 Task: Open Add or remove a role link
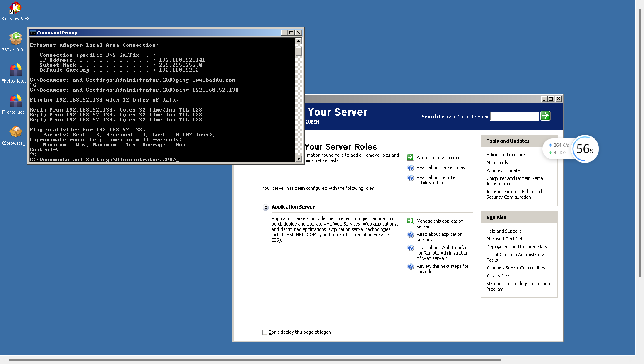(437, 158)
